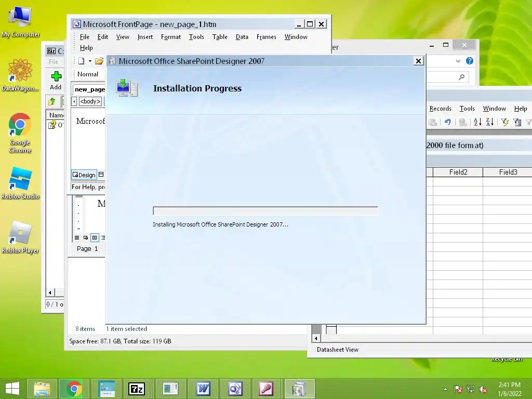This screenshot has width=532, height=399.
Task: Open DataWagon desktop shortcut
Action: point(20,75)
